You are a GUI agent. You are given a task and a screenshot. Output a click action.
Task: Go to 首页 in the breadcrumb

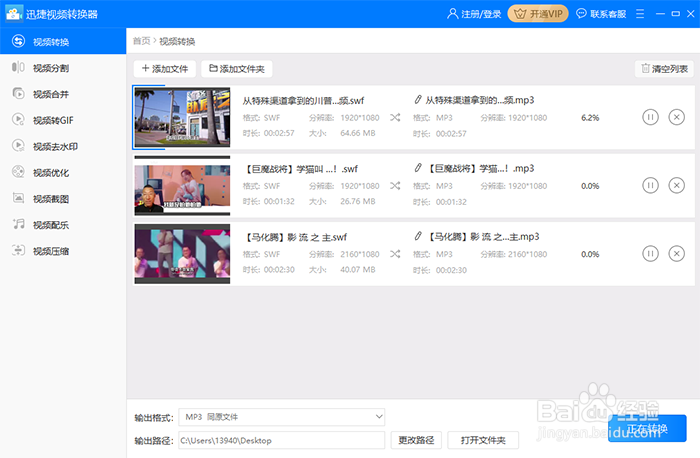(x=142, y=41)
